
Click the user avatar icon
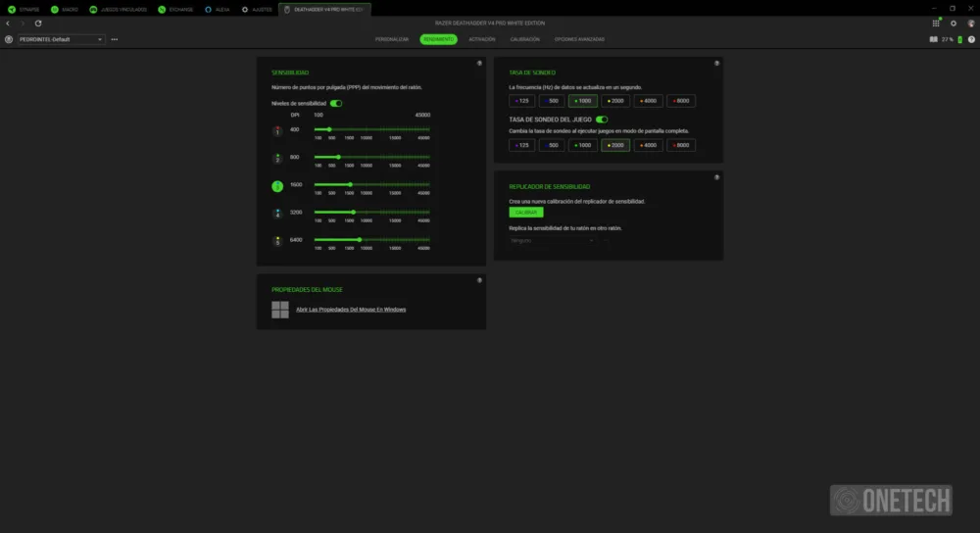[x=970, y=24]
